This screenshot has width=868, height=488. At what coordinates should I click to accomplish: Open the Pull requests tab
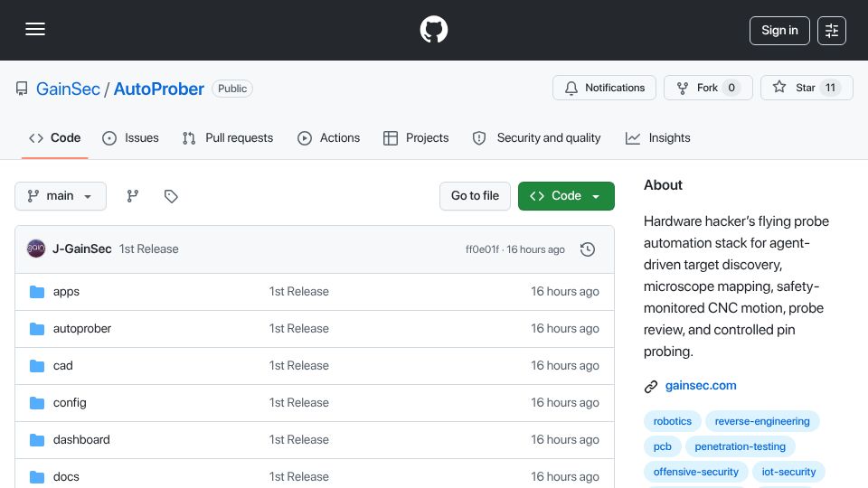coord(228,137)
